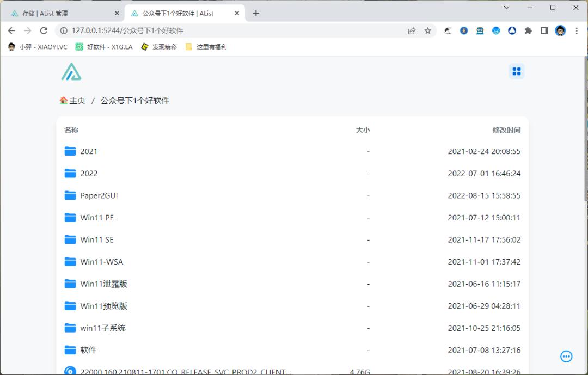This screenshot has height=375, width=588.
Task: Click the browser profile avatar icon
Action: point(560,31)
